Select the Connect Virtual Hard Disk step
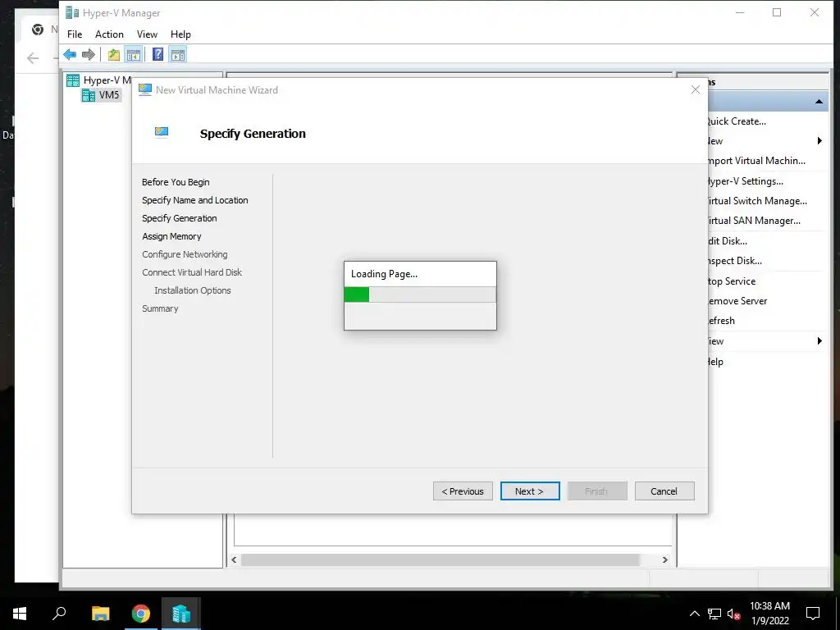This screenshot has height=630, width=840. pyautogui.click(x=192, y=272)
